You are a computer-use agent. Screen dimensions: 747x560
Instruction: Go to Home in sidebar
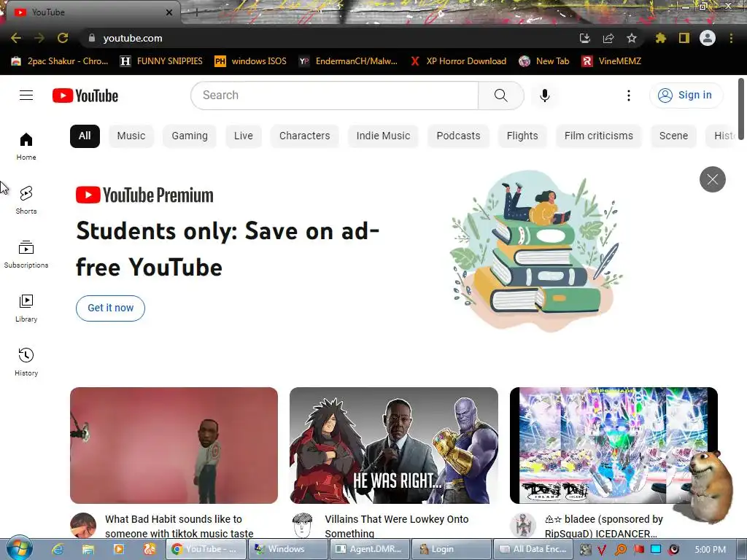point(26,146)
